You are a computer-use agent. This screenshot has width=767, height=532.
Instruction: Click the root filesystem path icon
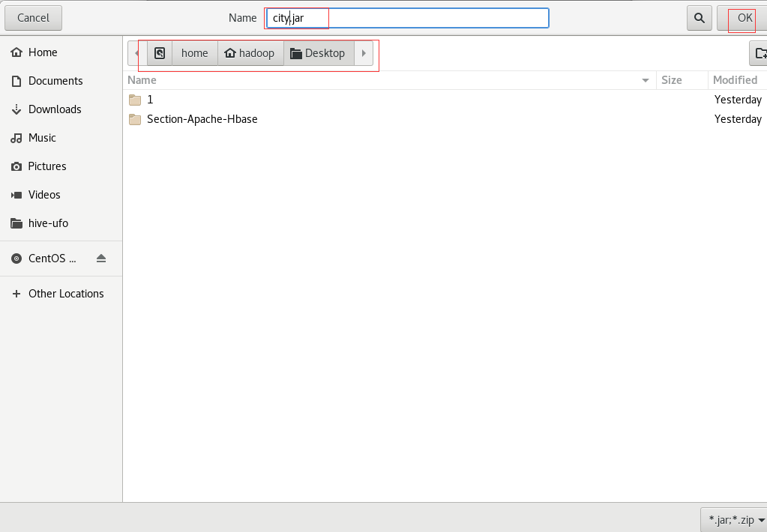click(x=160, y=52)
